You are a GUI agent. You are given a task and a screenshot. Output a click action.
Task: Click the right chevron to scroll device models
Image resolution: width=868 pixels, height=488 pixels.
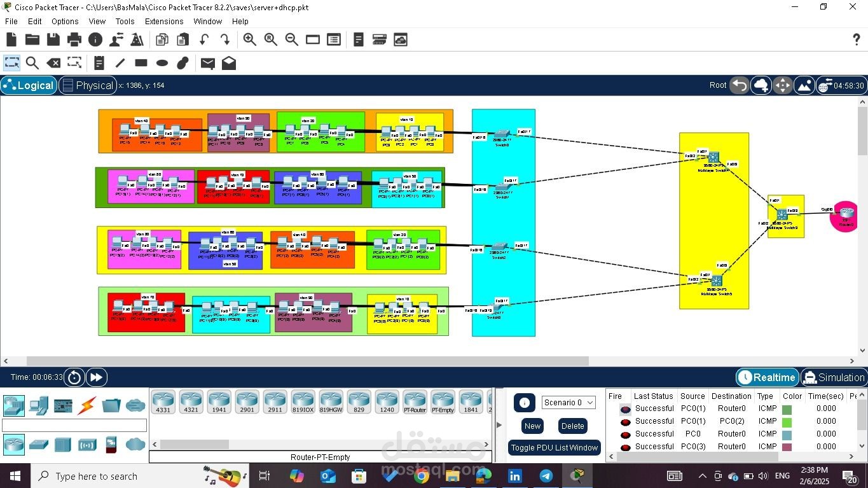(486, 445)
